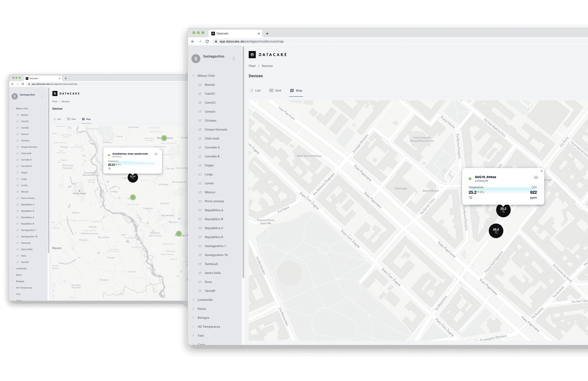Toggle eye icon in SAG18_Attesa popup
The width and height of the screenshot is (588, 381).
pos(536,177)
